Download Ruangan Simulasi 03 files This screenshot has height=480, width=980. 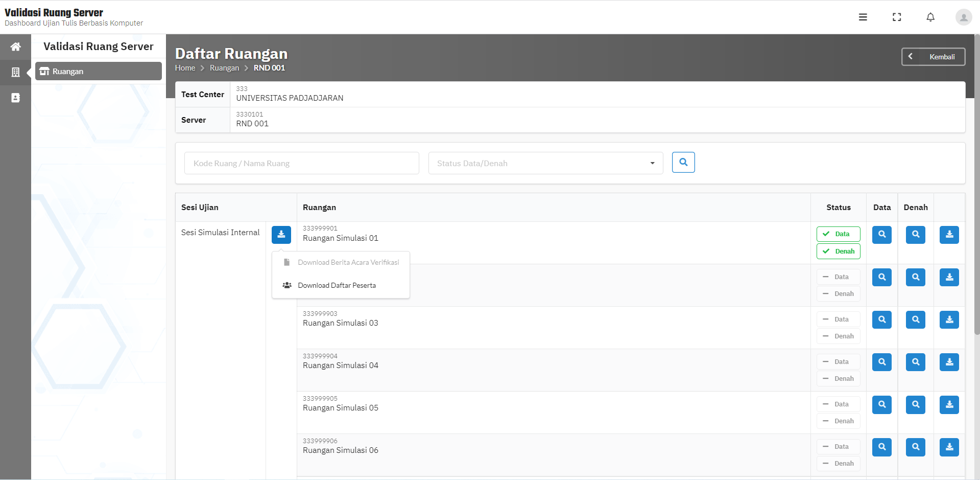[949, 319]
